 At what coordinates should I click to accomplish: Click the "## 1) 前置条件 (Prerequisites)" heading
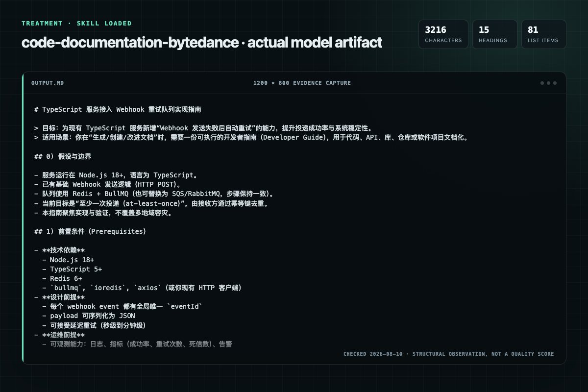(90, 231)
